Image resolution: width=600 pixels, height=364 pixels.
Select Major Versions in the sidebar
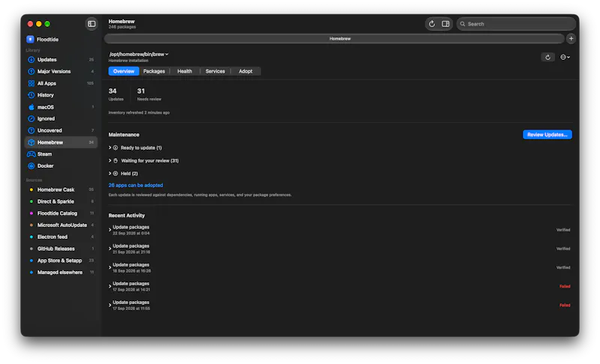[x=61, y=71]
